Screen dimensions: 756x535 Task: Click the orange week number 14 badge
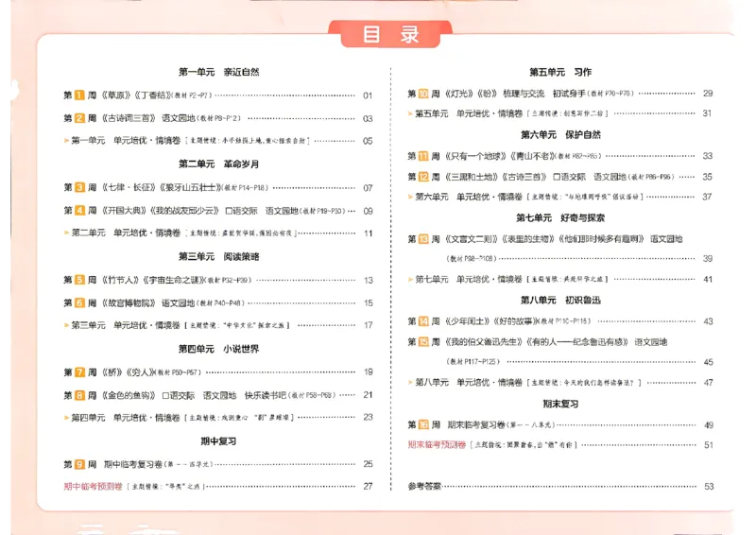click(x=423, y=320)
